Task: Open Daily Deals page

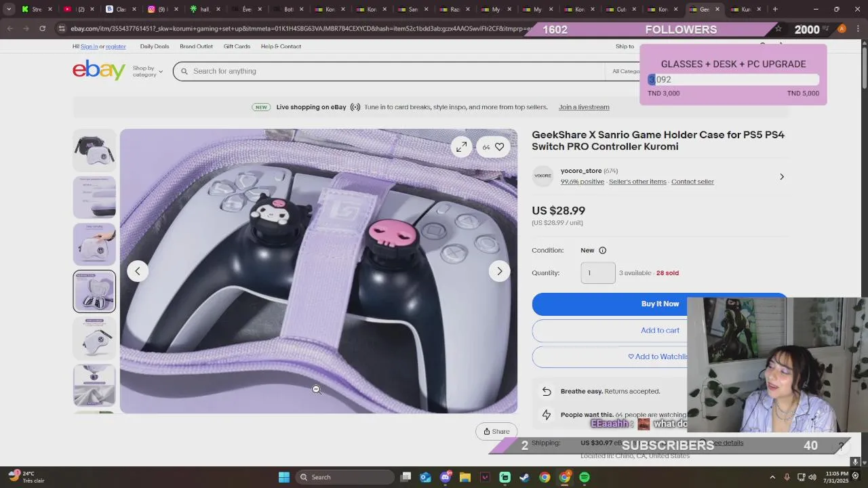Action: pyautogui.click(x=155, y=46)
